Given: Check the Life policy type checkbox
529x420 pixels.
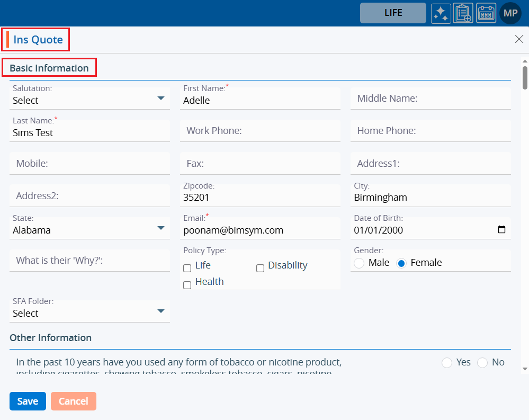Looking at the screenshot, I should [187, 268].
